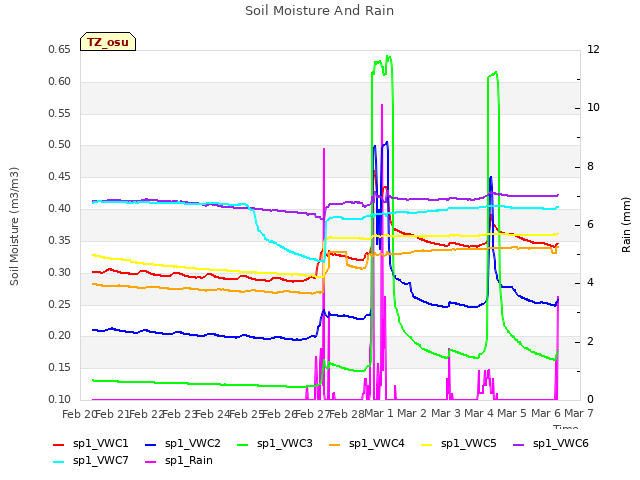Click the Mar 3 date tick label
640x480 pixels.
[446, 414]
